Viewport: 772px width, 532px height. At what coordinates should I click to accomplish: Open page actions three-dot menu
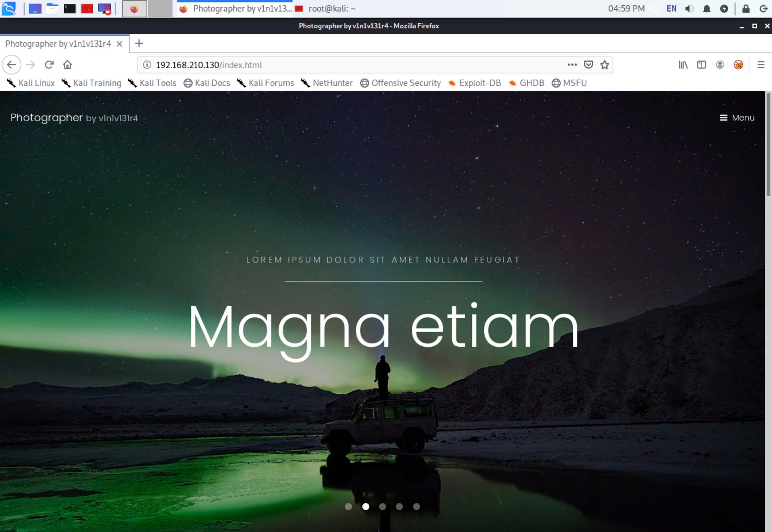(572, 65)
